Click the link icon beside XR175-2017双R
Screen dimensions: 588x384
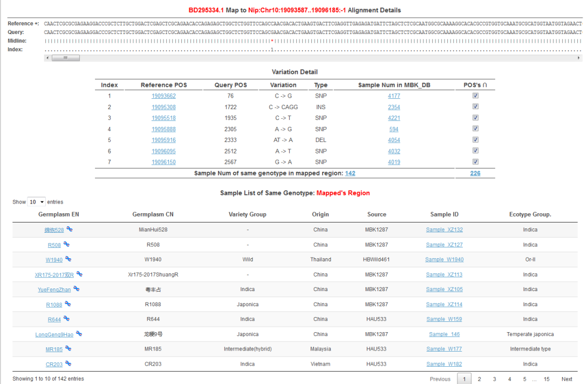pyautogui.click(x=79, y=274)
